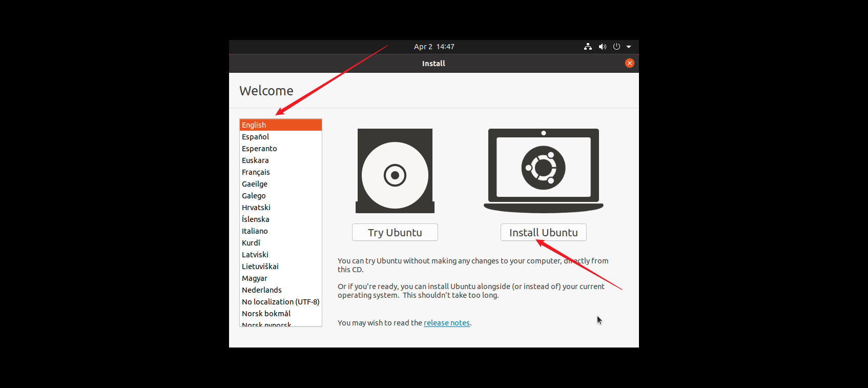Select Gaeilge language entry
The width and height of the screenshot is (868, 388).
click(x=281, y=184)
